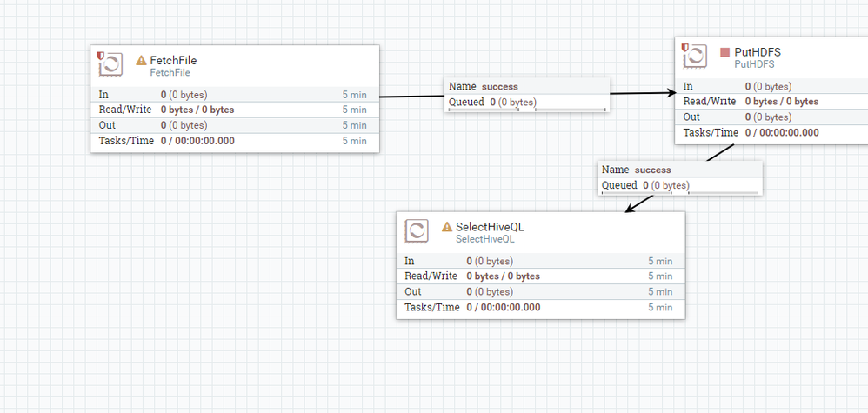Click the red stopped indicator on PutHDFS

725,52
